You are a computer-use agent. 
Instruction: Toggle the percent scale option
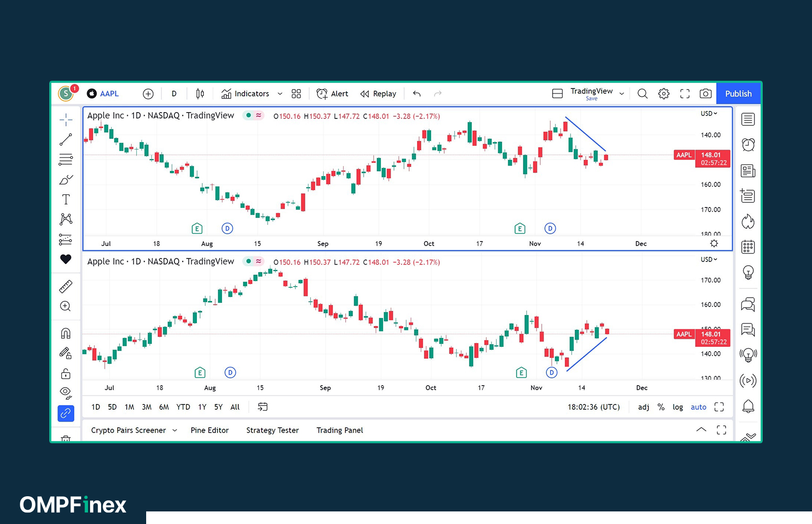click(x=661, y=407)
